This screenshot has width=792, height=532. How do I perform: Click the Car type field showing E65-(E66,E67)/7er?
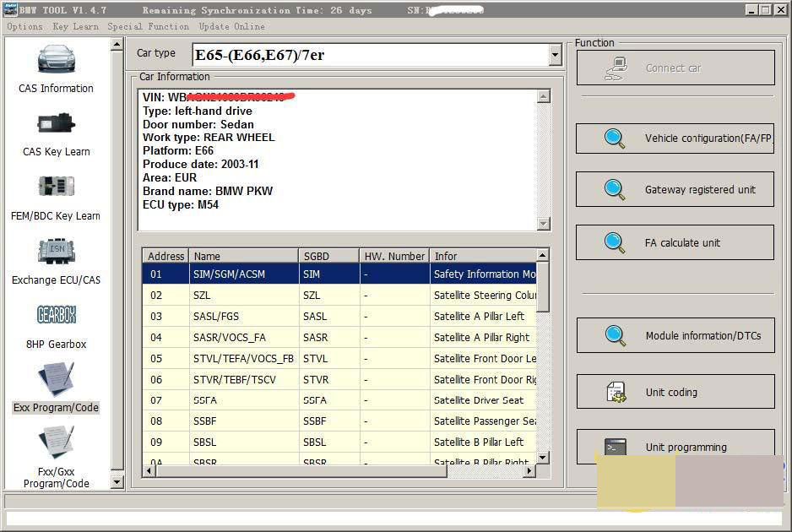click(372, 55)
